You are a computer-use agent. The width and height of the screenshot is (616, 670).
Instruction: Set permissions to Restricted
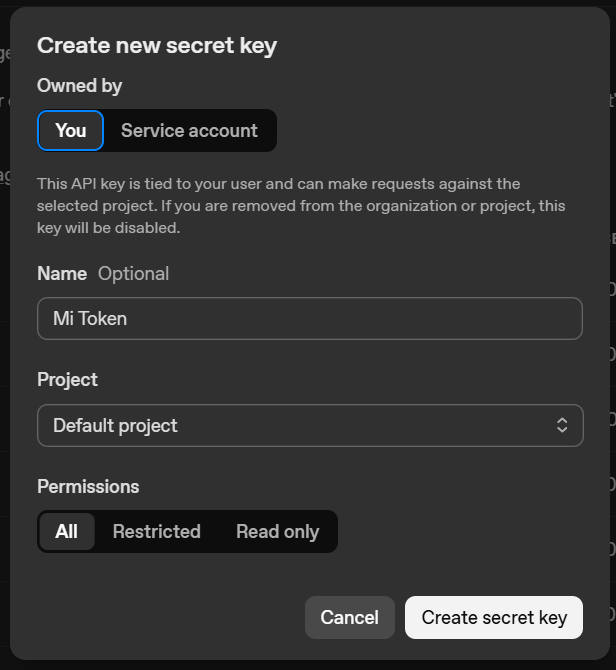coord(156,532)
